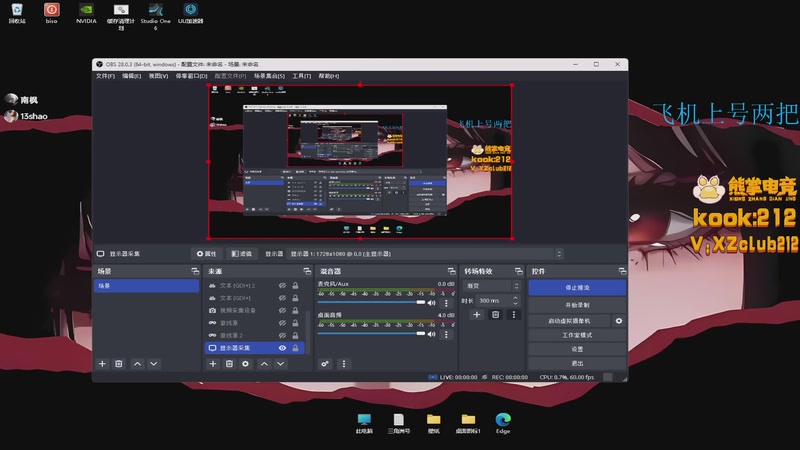The height and width of the screenshot is (450, 800).
Task: Open 视图(V) menu
Action: pos(158,76)
